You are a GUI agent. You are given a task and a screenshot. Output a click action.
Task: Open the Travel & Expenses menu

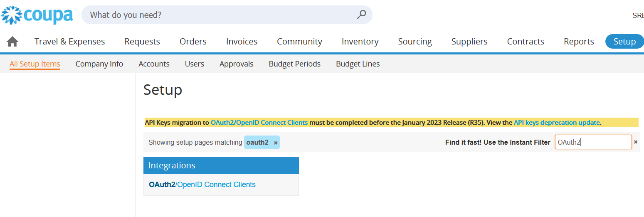pyautogui.click(x=70, y=42)
